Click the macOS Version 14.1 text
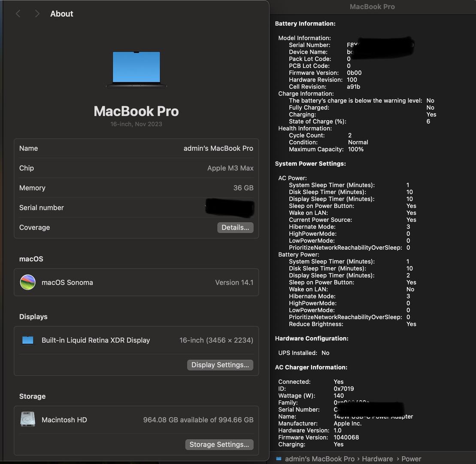 pyautogui.click(x=234, y=282)
